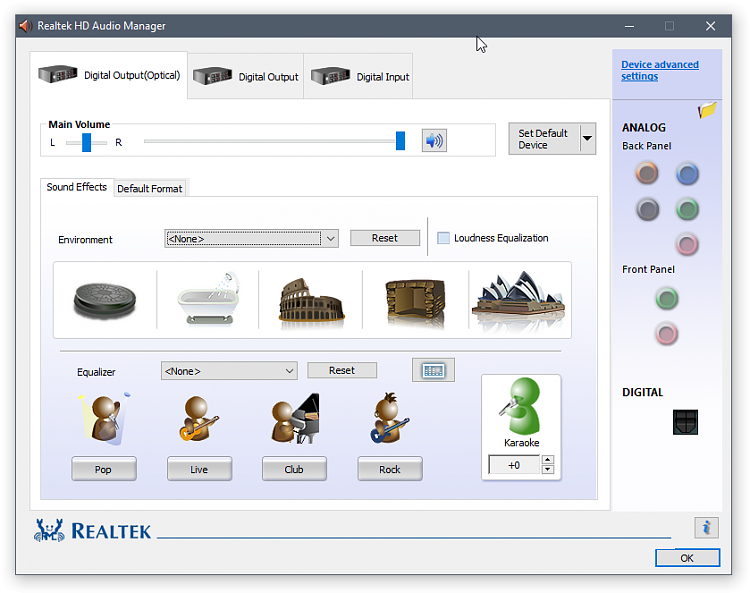The height and width of the screenshot is (593, 750).
Task: Open connector settings folder icon
Action: click(707, 111)
